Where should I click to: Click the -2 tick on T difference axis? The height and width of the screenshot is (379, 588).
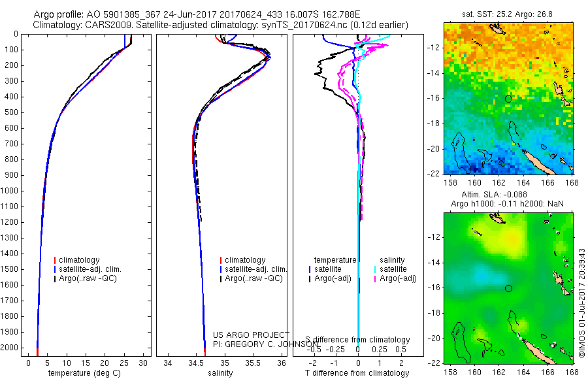coord(313,363)
